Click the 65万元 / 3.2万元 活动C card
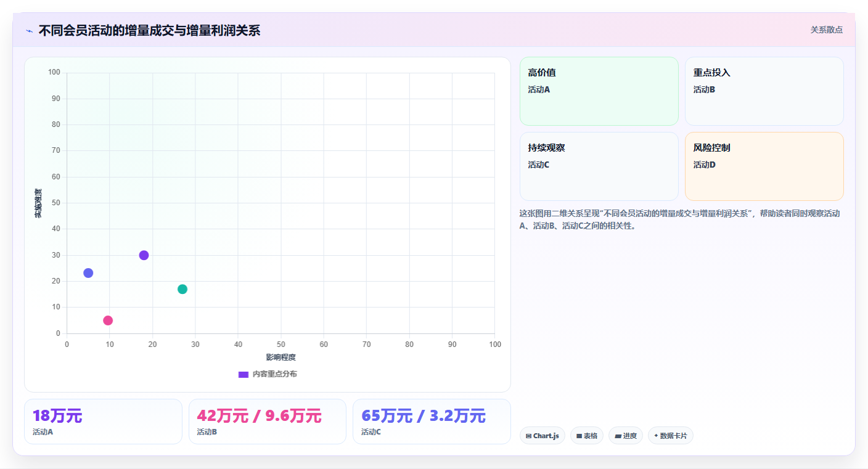868x469 pixels. [x=432, y=422]
